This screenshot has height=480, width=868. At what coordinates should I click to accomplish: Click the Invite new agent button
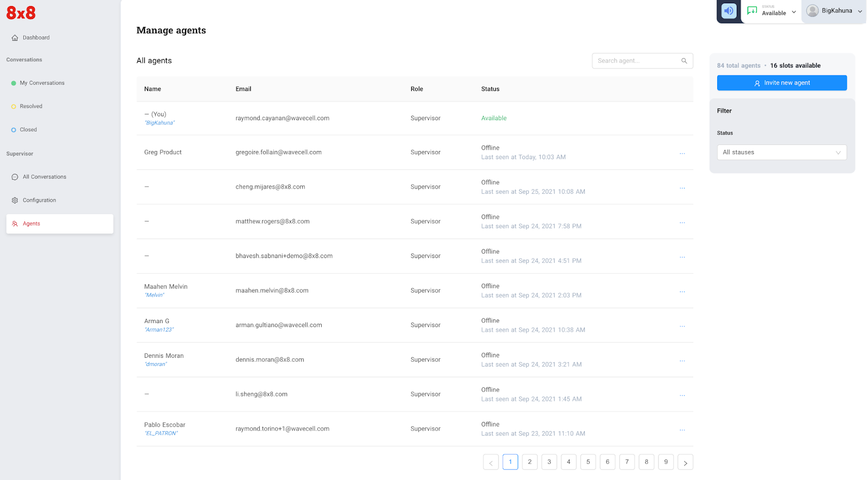[x=781, y=83]
